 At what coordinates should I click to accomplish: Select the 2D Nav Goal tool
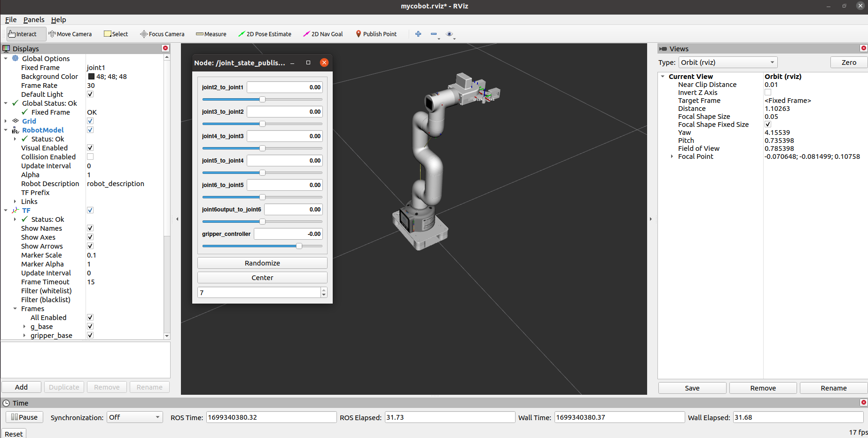pos(323,34)
